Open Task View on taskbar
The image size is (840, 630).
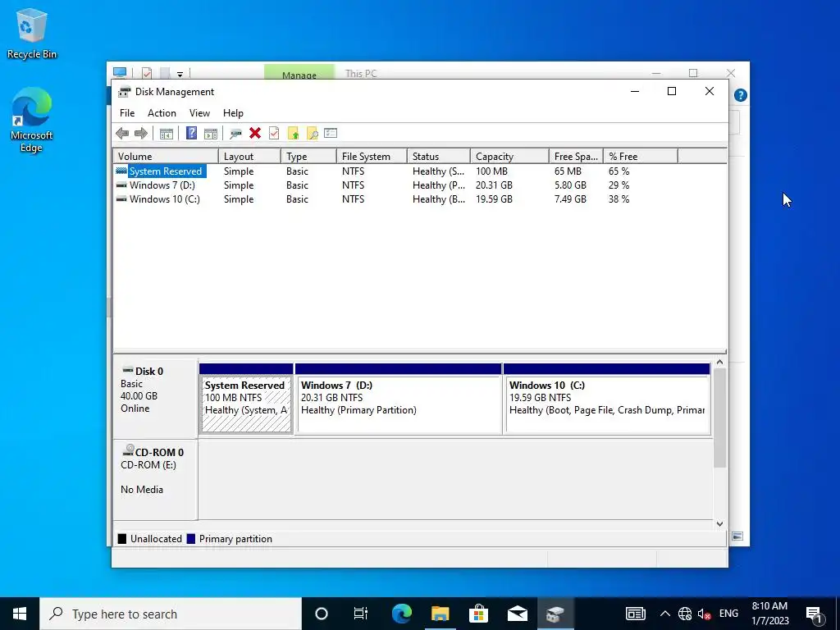tap(361, 614)
